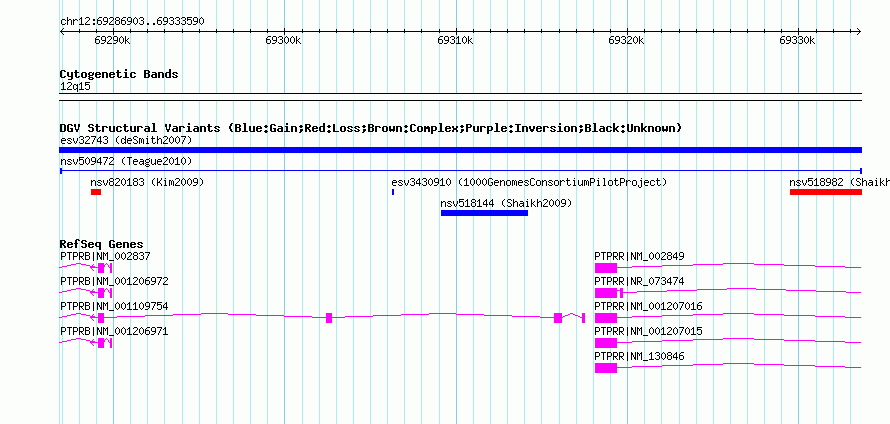890x424 pixels.
Task: Click the esv32743 (deSmith2007) variant label
Action: [126, 140]
